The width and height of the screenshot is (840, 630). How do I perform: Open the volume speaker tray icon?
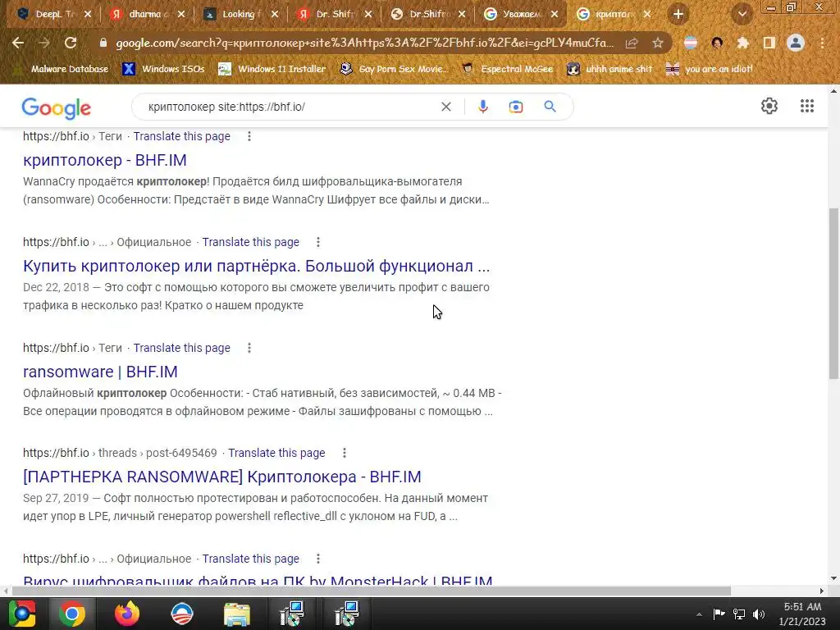tap(759, 614)
